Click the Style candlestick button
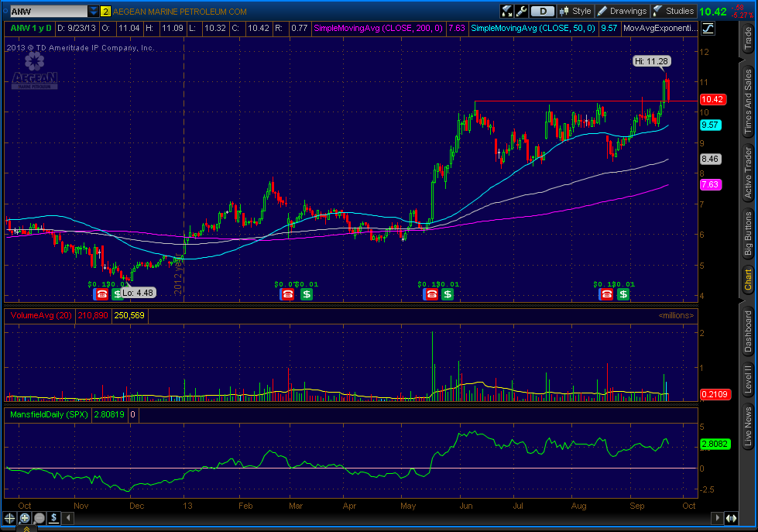The height and width of the screenshot is (532, 758). 575,11
